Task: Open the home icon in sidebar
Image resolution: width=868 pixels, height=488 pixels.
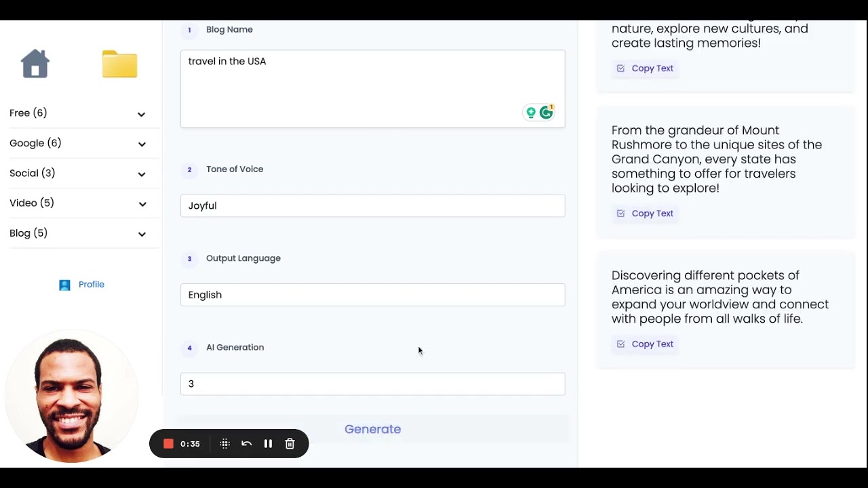Action: click(35, 64)
